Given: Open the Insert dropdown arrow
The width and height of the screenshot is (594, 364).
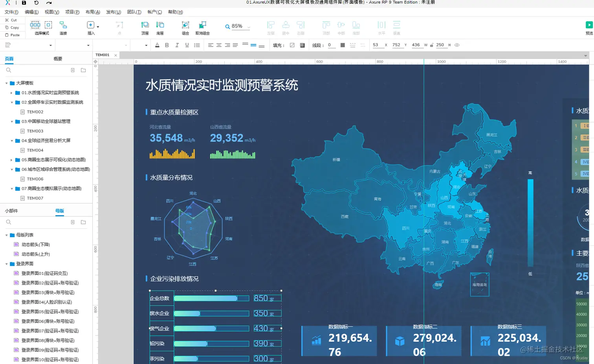Looking at the screenshot, I should point(98,27).
